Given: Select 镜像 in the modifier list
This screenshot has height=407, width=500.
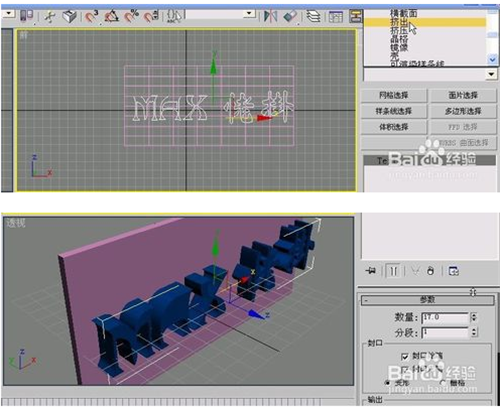Looking at the screenshot, I should point(399,47).
